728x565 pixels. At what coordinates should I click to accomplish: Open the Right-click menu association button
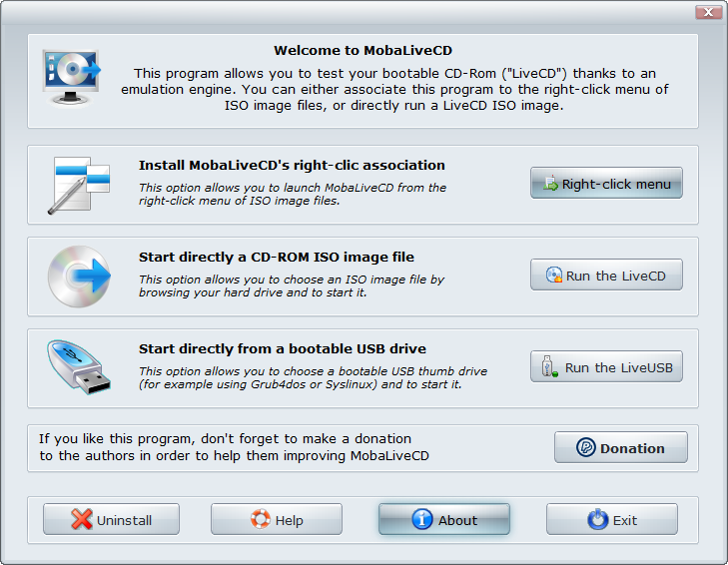[606, 184]
